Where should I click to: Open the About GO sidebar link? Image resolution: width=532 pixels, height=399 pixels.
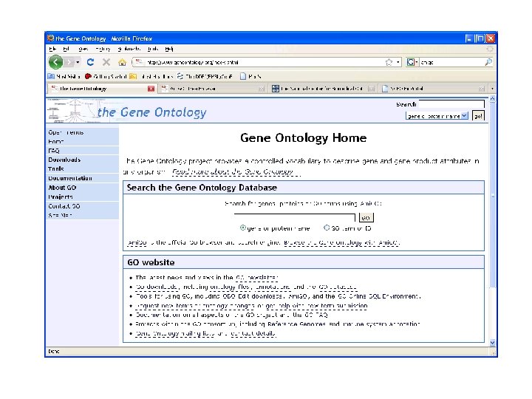point(62,188)
